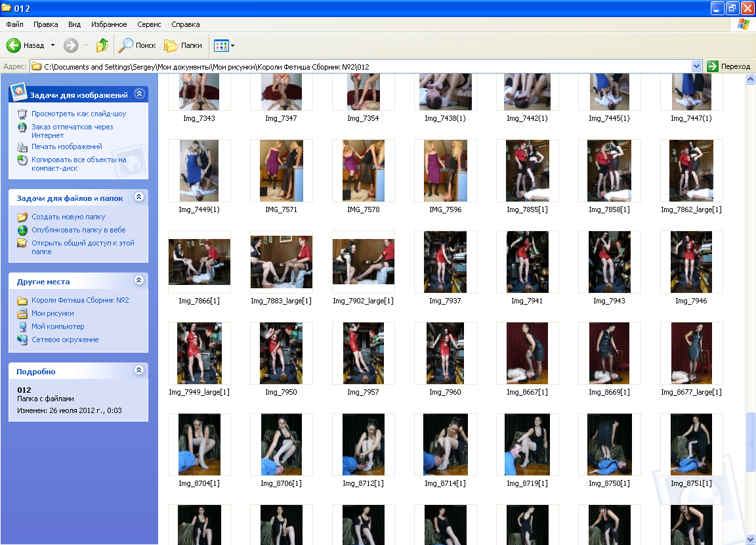Collapse the Задачи для файлов и папок panel
Screen dimensions: 756x545
pos(139,197)
